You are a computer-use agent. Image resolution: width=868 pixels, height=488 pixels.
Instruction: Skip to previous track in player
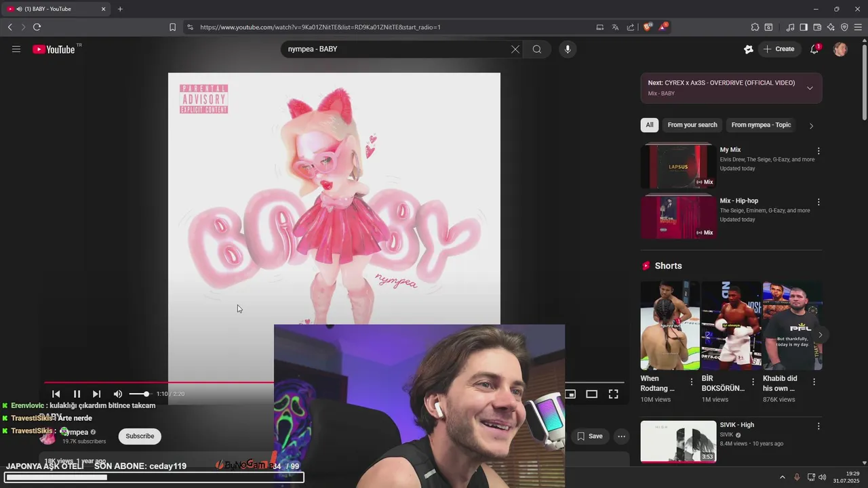56,394
